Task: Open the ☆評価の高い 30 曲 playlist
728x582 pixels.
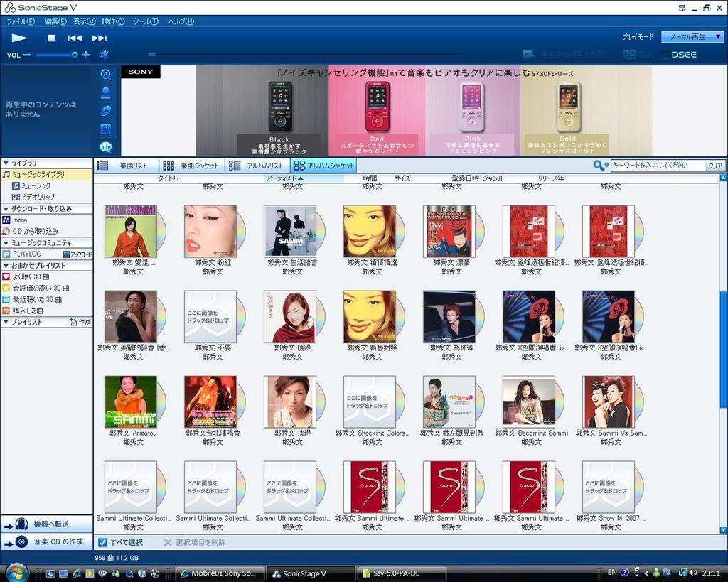Action: (36, 288)
